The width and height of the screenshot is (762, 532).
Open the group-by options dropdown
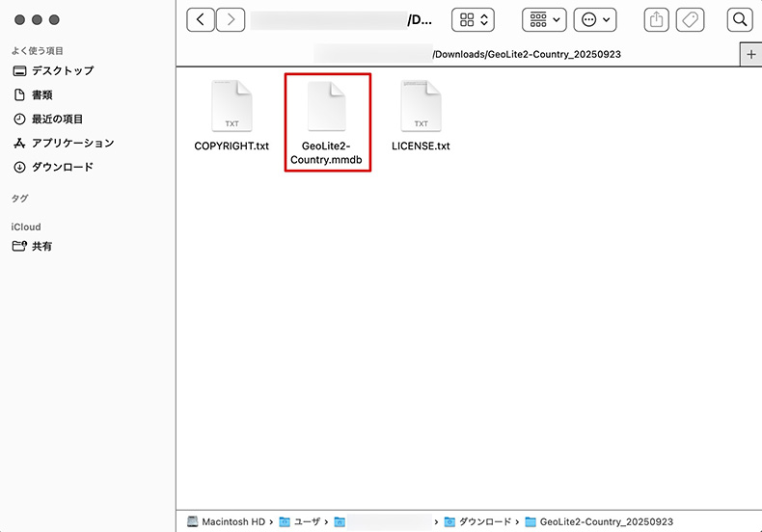(544, 20)
